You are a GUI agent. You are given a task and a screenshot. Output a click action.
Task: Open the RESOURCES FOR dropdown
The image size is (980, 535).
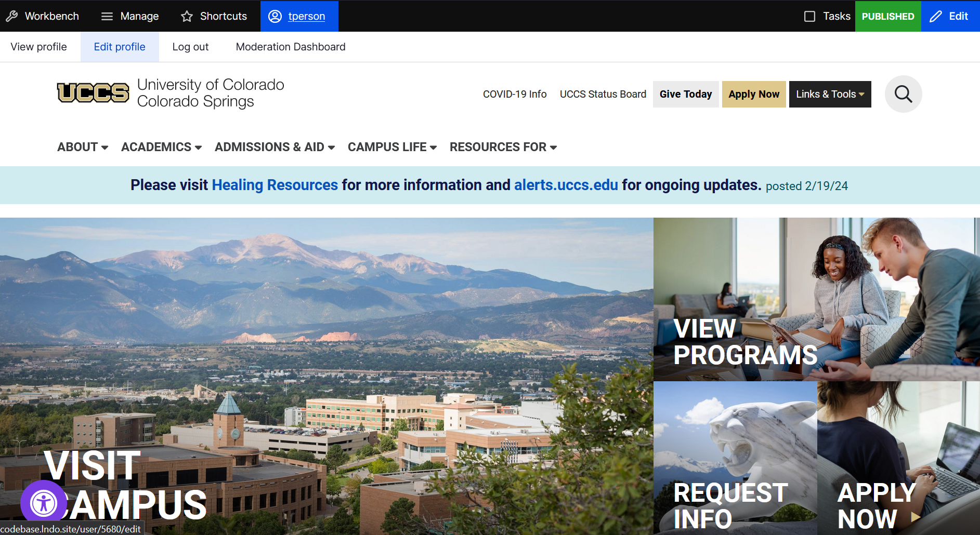(x=503, y=147)
